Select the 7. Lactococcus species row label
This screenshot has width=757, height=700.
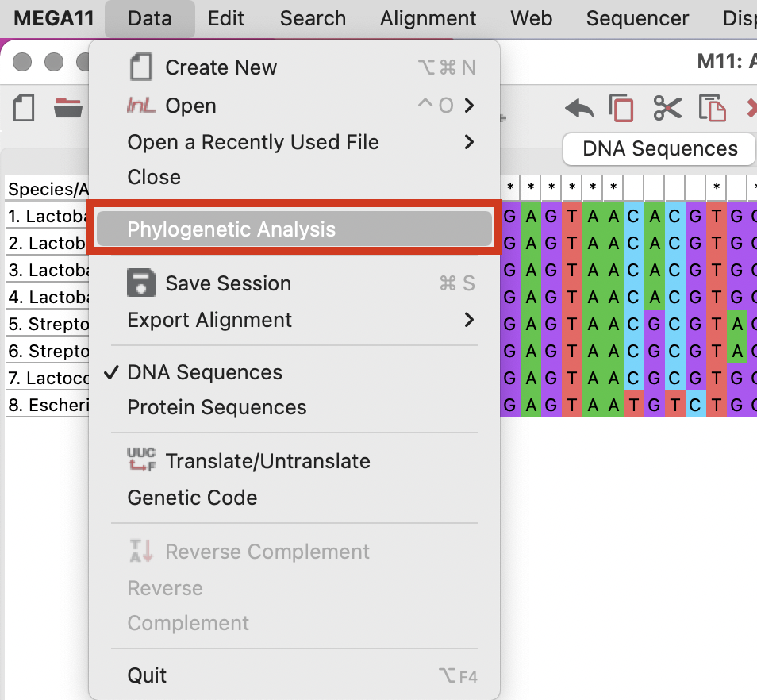pyautogui.click(x=48, y=378)
